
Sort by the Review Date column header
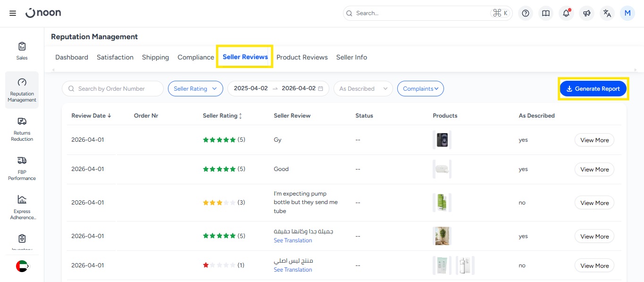point(91,116)
